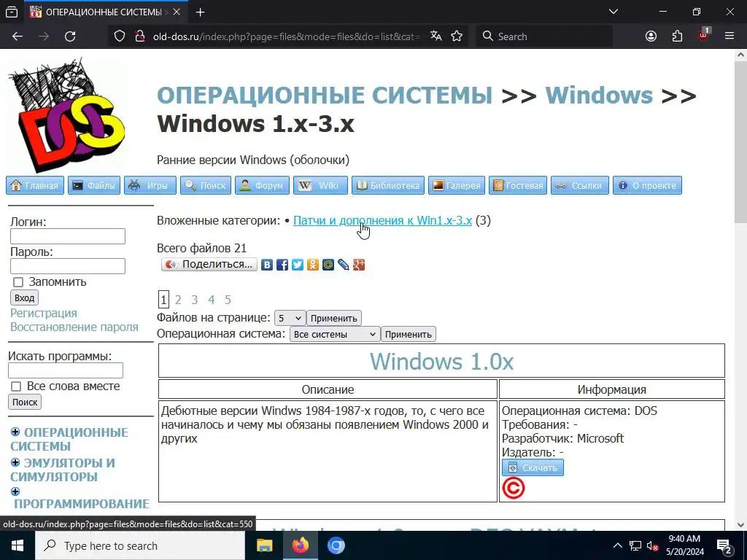Viewport: 747px width, 560px height.
Task: Click the Вход login button
Action: pos(24,298)
